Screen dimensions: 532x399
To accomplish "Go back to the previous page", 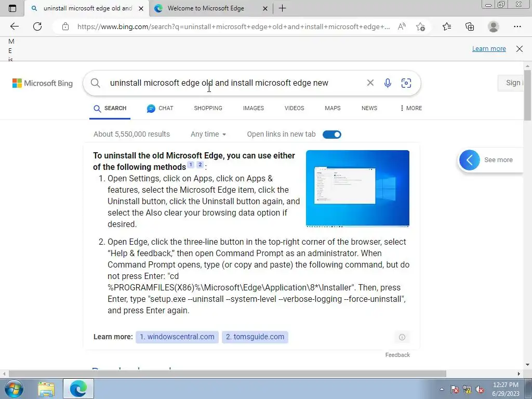I will [x=14, y=26].
